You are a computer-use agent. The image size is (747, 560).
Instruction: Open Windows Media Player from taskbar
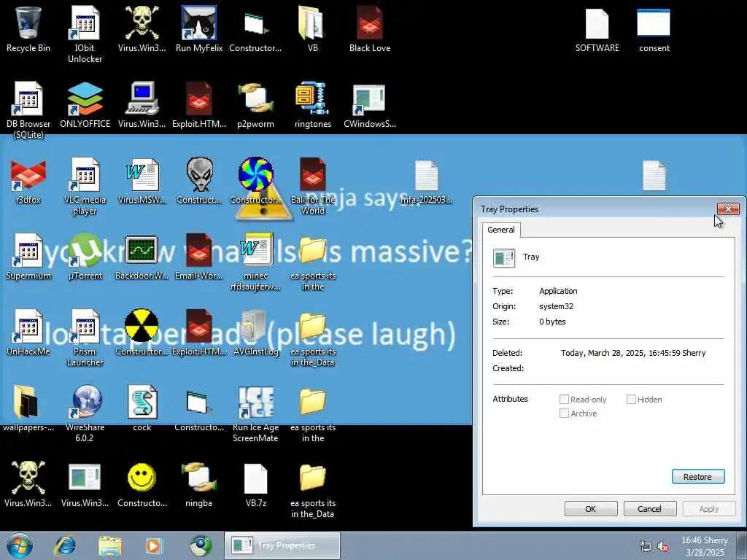pos(154,545)
